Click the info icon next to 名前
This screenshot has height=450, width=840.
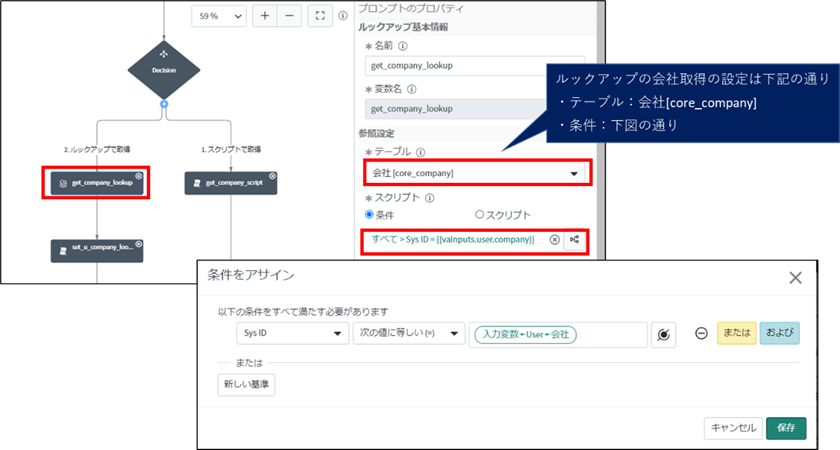[x=403, y=46]
